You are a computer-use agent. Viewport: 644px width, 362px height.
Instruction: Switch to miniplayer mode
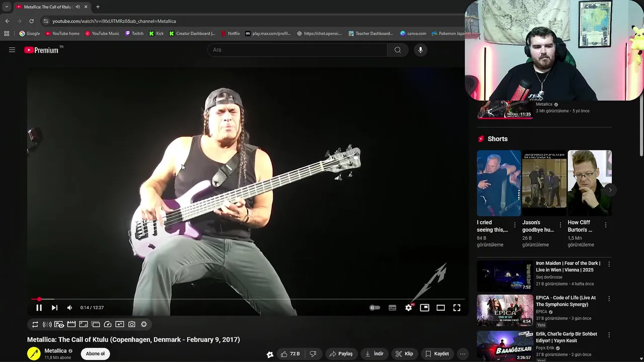425,308
